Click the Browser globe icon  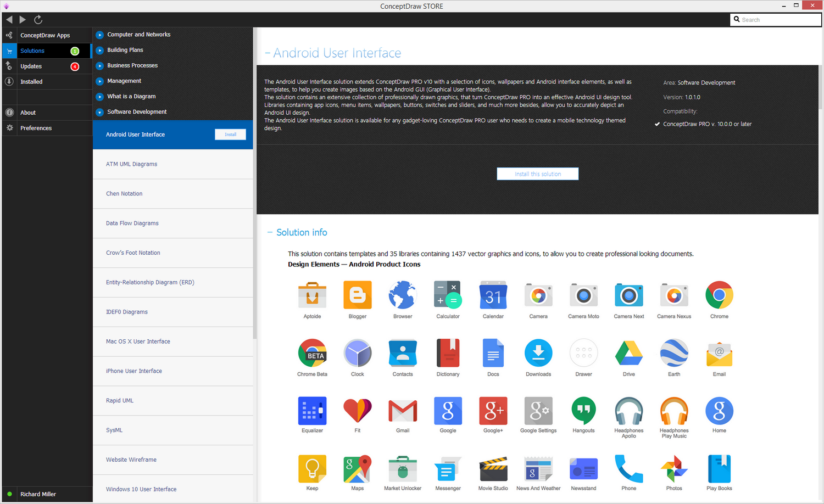pos(403,295)
